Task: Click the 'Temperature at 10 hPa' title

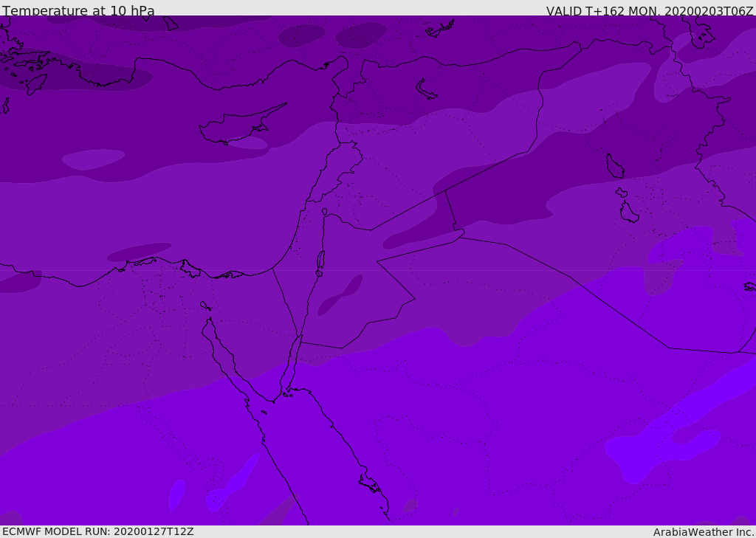Action: click(x=78, y=10)
